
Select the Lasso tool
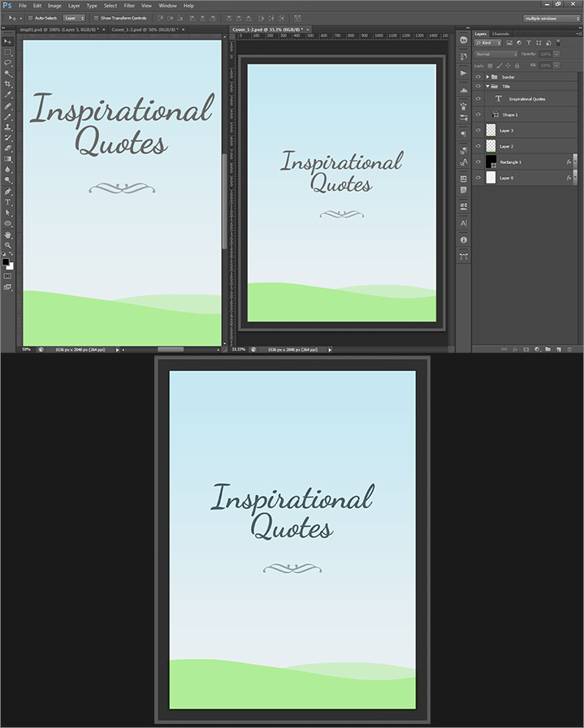(x=8, y=62)
